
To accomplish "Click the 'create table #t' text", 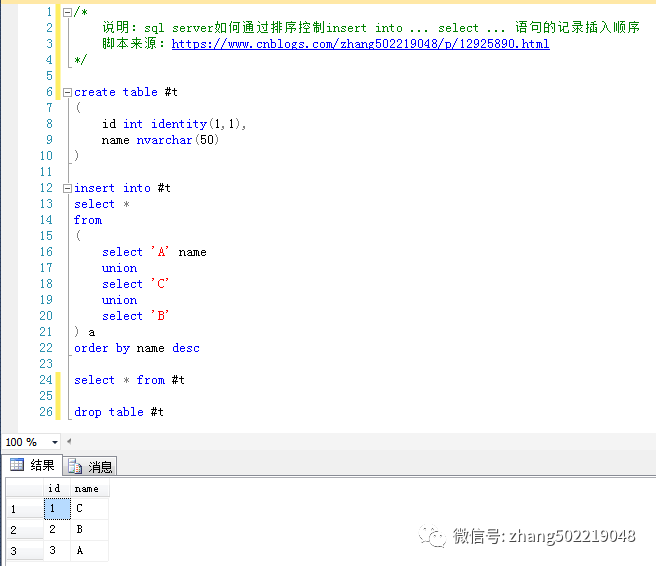I will [126, 92].
